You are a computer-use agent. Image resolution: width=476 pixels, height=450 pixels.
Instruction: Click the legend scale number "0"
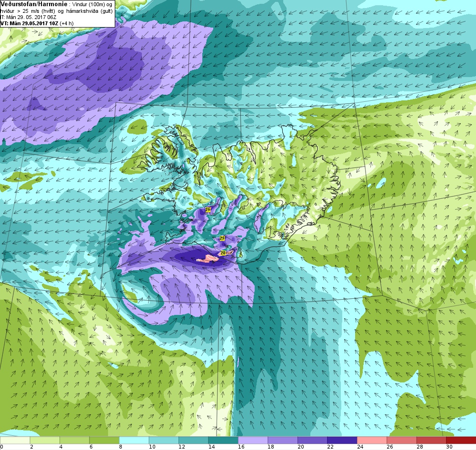(x=1, y=447)
